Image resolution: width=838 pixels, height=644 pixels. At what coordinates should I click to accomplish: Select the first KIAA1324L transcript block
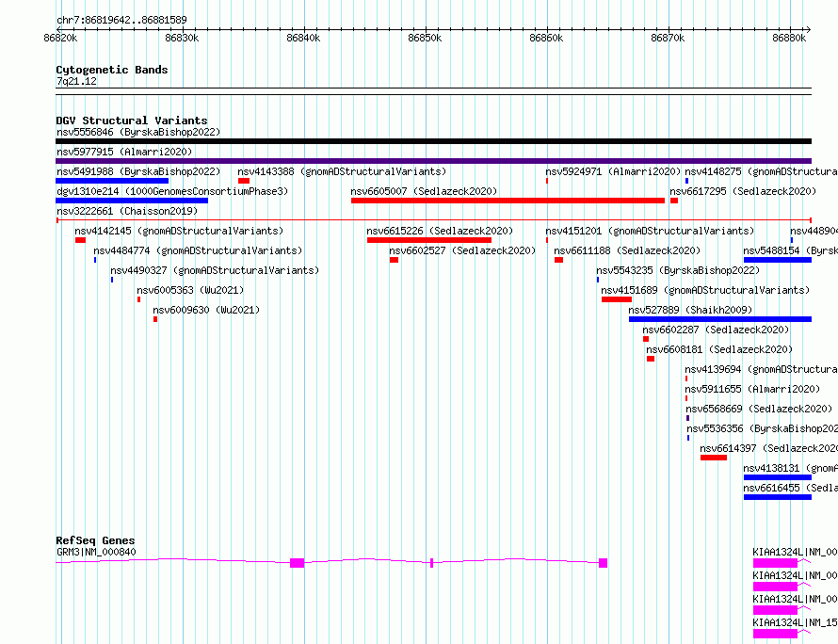pos(776,563)
